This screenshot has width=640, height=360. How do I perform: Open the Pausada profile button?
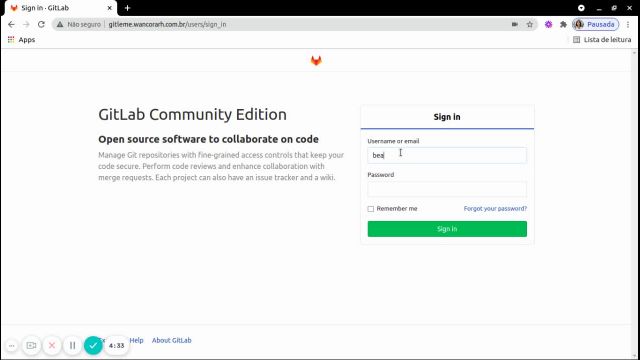[x=596, y=24]
